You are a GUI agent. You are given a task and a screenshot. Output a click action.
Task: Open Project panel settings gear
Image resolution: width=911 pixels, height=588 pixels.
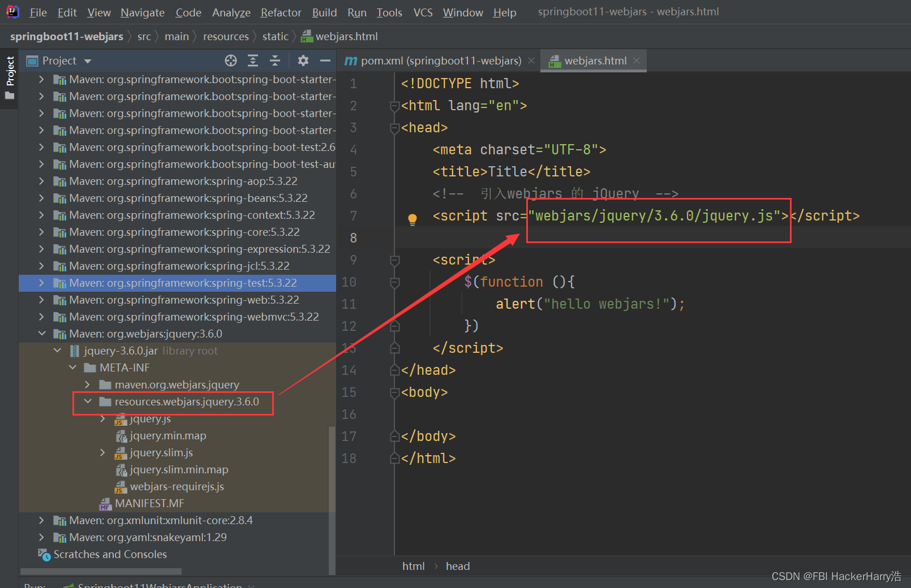pyautogui.click(x=303, y=60)
